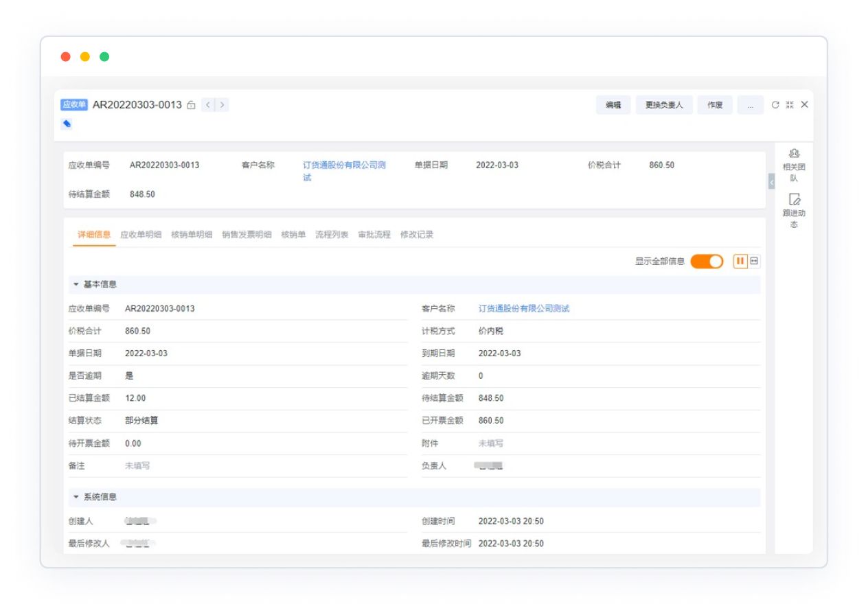This screenshot has width=868, height=615.
Task: Click 待结算金额 value 848.50 in summary header
Action: [x=142, y=194]
